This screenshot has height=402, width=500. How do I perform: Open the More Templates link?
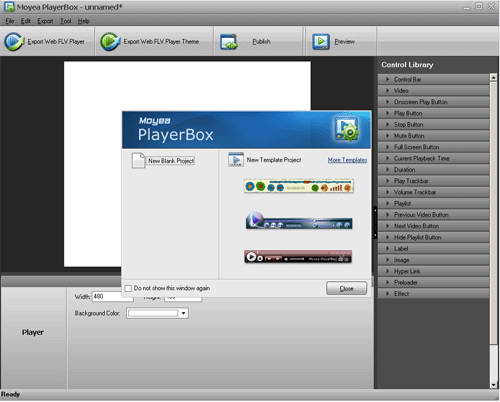[347, 160]
